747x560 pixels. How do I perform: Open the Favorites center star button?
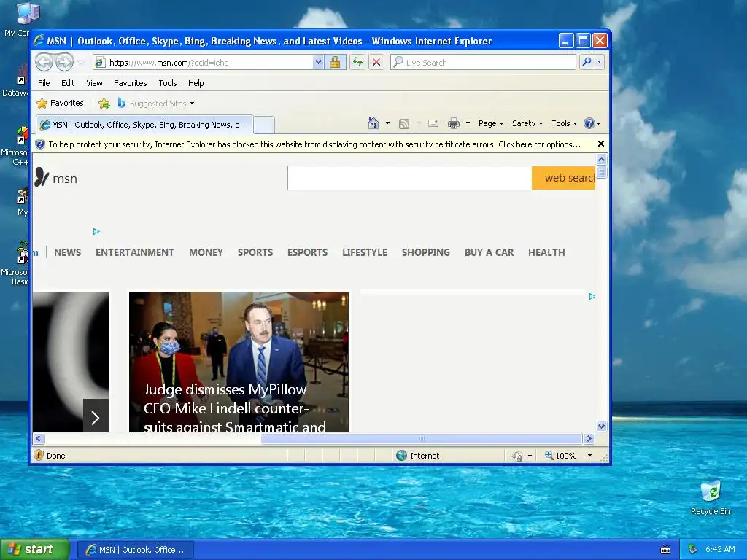tap(60, 103)
